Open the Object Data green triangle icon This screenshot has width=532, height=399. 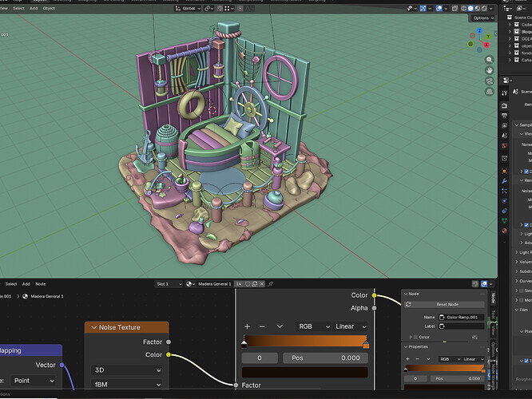[505, 221]
